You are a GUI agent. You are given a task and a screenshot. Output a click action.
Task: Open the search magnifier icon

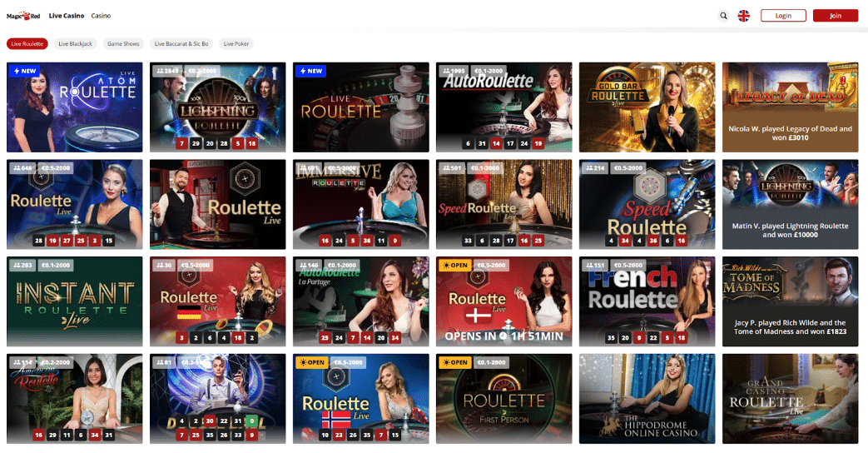(x=723, y=16)
